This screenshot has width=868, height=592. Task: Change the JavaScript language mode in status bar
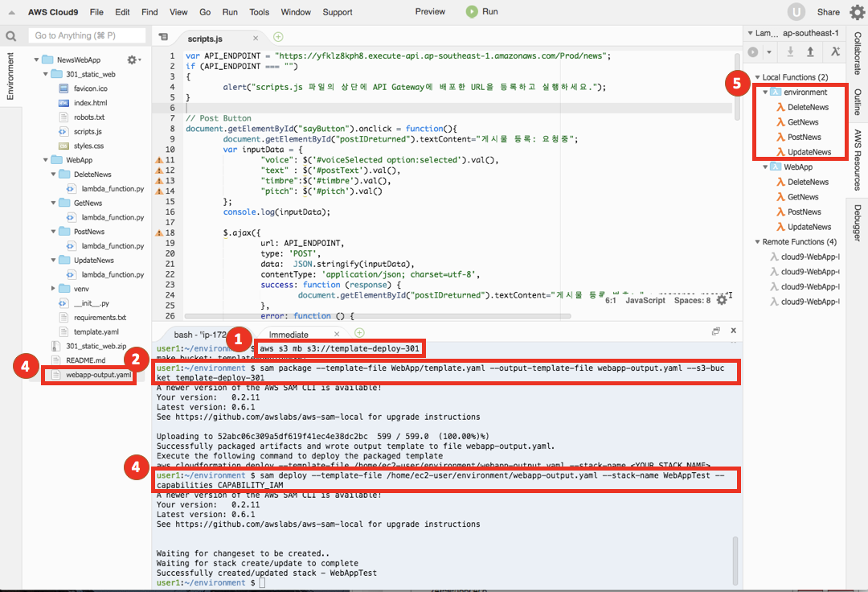(x=645, y=300)
